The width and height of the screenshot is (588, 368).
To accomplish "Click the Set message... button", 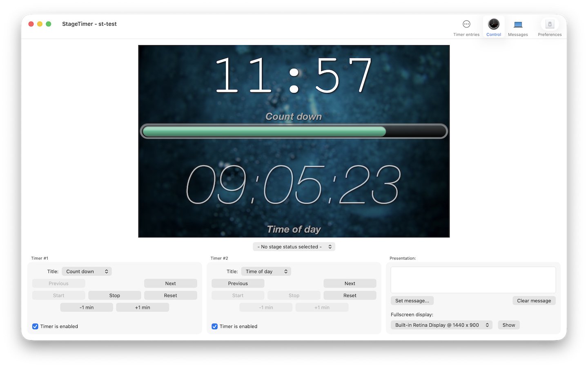I will point(412,301).
